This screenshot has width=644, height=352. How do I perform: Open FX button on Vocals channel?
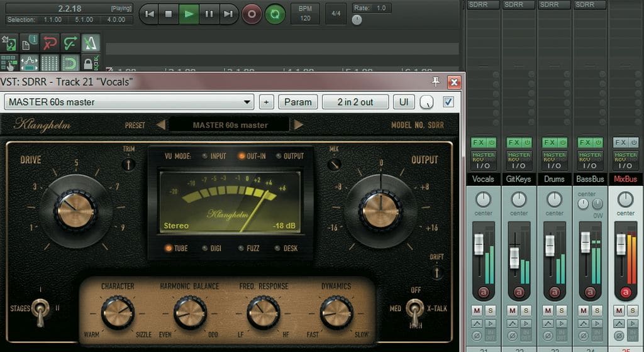(479, 142)
